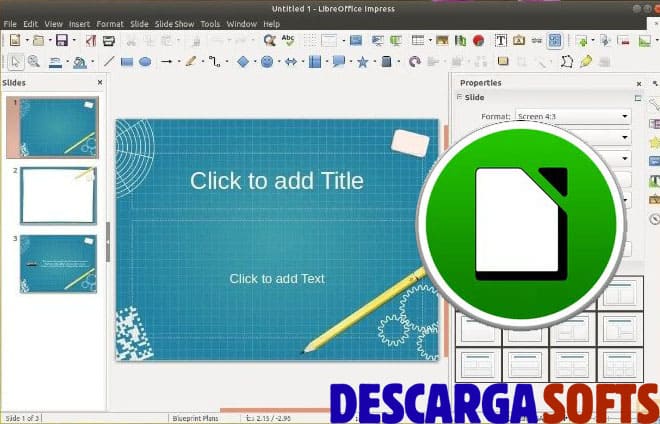Open the Window menu
This screenshot has height=424, width=660.
pos(242,24)
